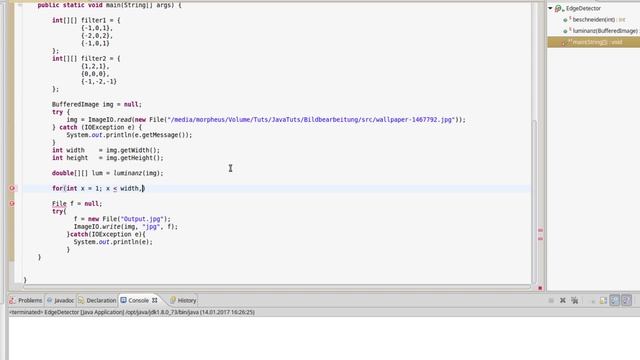
Task: Select the Console tab
Action: pyautogui.click(x=138, y=300)
